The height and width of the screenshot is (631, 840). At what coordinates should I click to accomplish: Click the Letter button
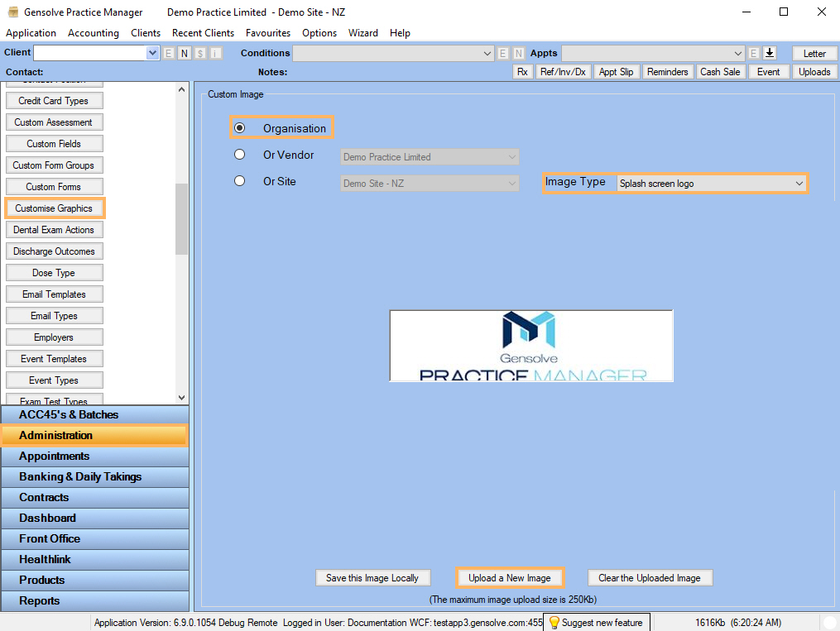pyautogui.click(x=814, y=53)
